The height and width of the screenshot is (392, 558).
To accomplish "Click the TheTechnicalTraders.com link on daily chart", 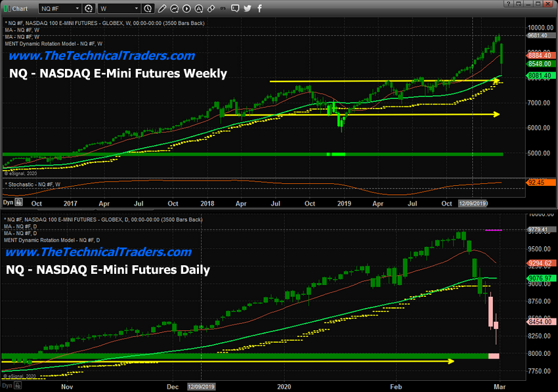I will point(98,251).
